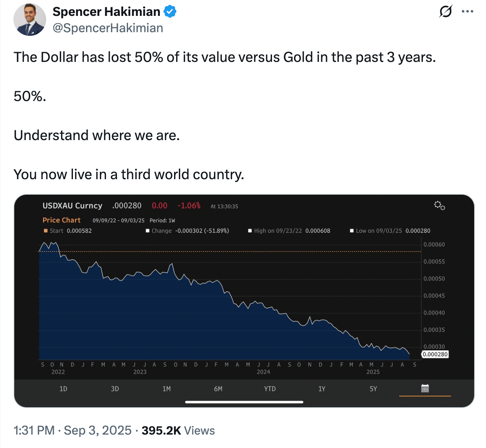Open chart settings gear icon
Image resolution: width=486 pixels, height=448 pixels.
(439, 205)
